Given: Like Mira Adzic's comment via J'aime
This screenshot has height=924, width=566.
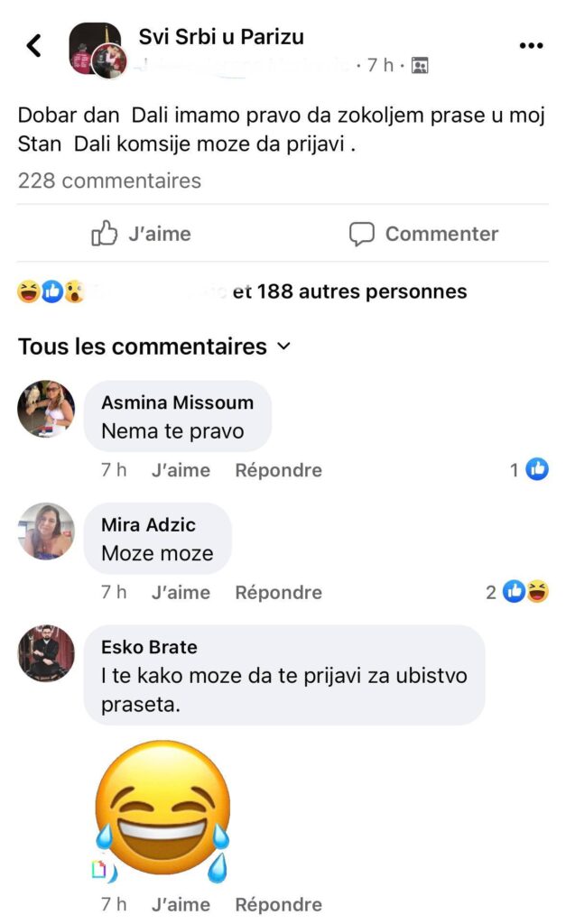Looking at the screenshot, I should 181,593.
